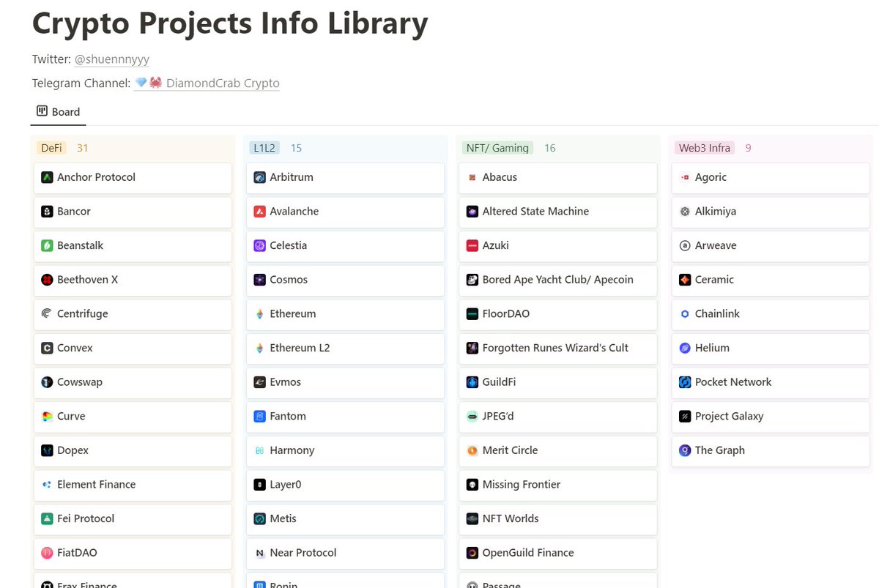The width and height of the screenshot is (879, 588).
Task: Open the Element Finance card
Action: [x=133, y=485]
